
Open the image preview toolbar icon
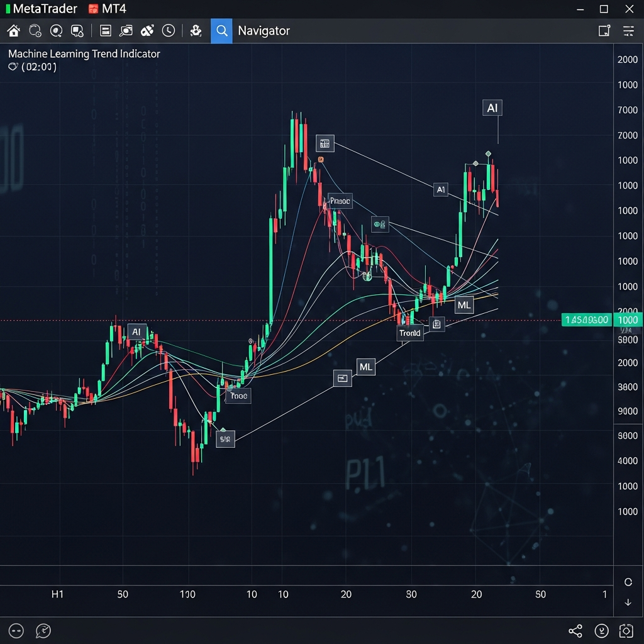[126, 30]
